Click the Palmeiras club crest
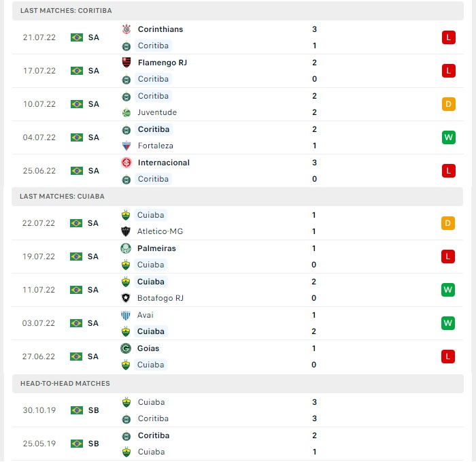The width and height of the screenshot is (476, 462). tap(126, 248)
